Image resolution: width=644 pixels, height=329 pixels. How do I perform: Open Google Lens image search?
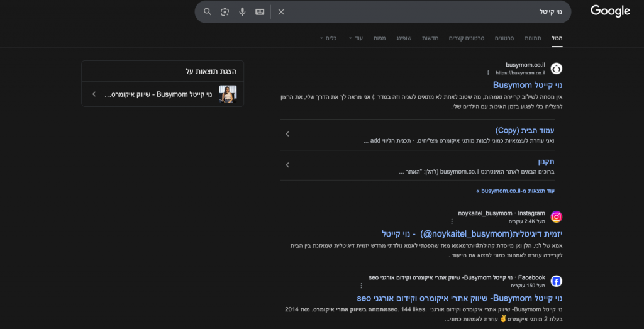[x=225, y=12]
